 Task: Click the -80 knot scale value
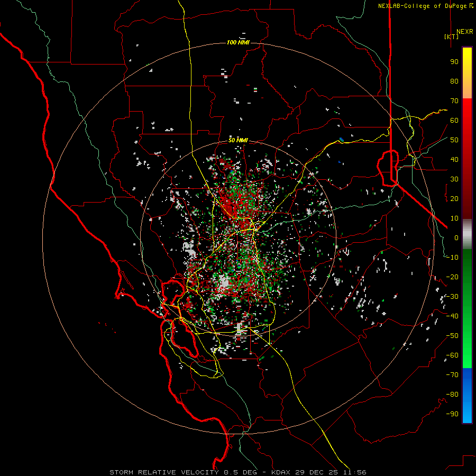coord(452,395)
